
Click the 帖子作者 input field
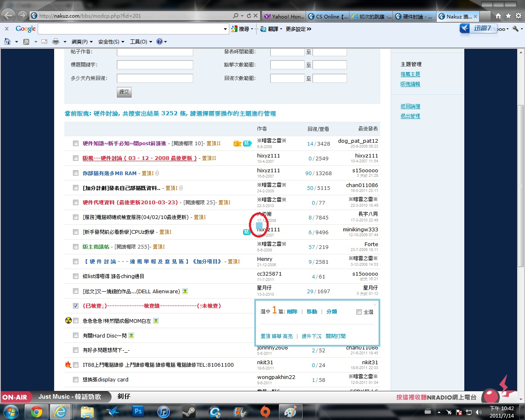pos(155,52)
